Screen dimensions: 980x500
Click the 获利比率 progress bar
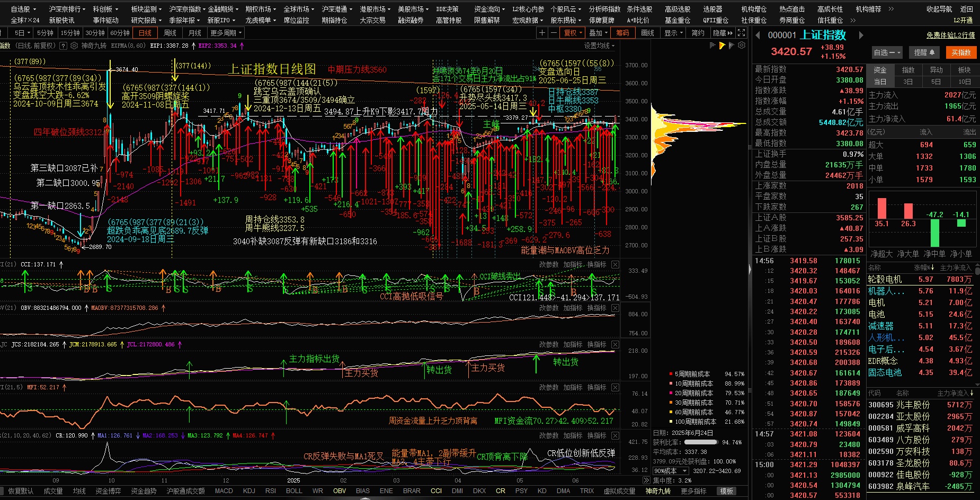click(701, 442)
